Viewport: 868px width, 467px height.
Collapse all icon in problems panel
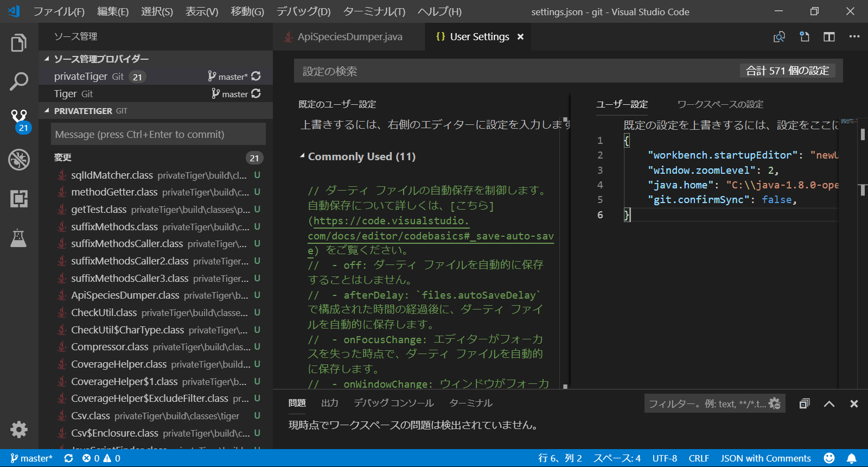coord(805,403)
